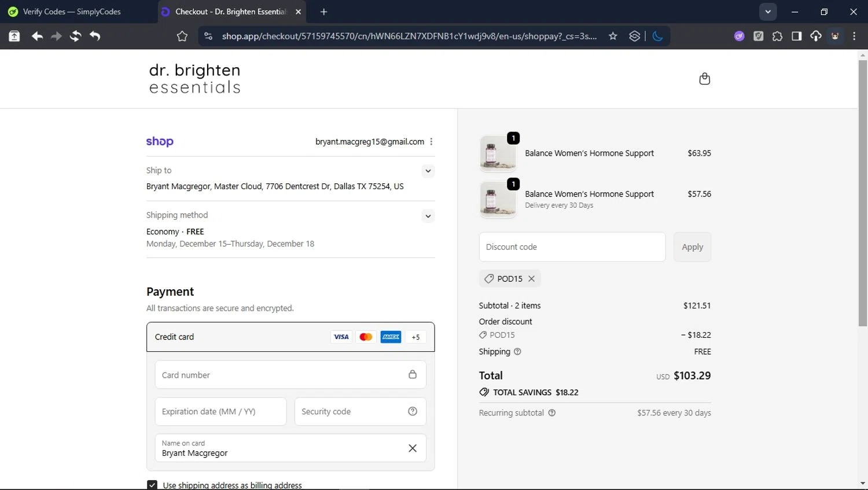Image resolution: width=868 pixels, height=490 pixels.
Task: View site information icon in address bar
Action: click(x=208, y=36)
